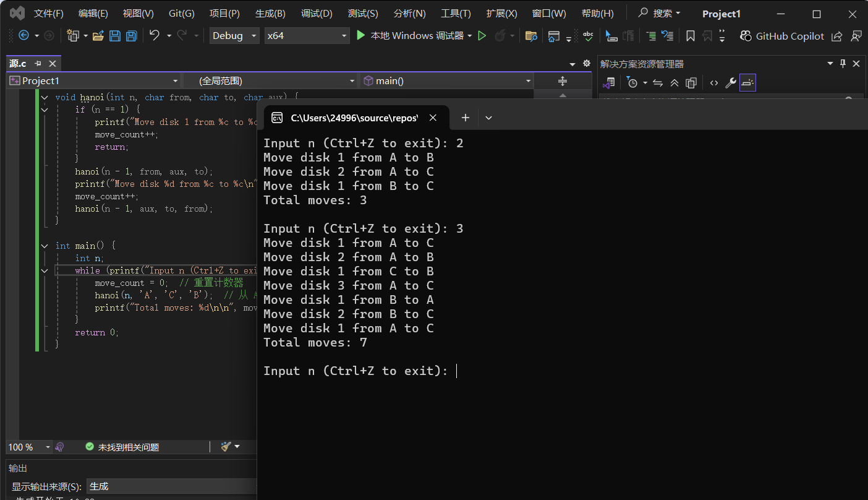Click the open folder browse toolbar icon

tap(531, 36)
